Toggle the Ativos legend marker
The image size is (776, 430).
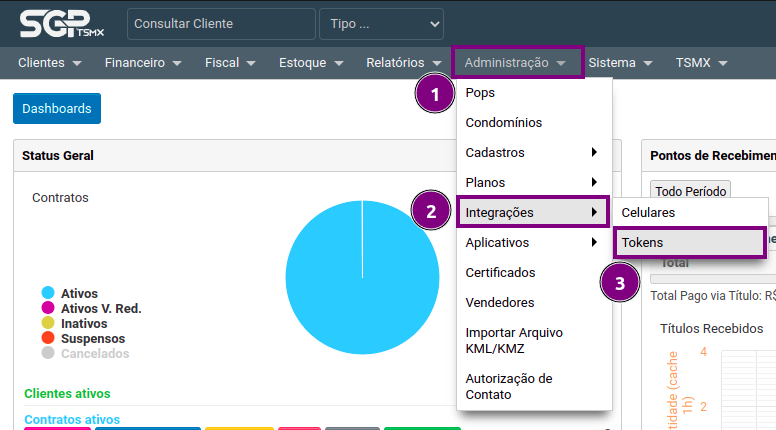click(x=47, y=293)
